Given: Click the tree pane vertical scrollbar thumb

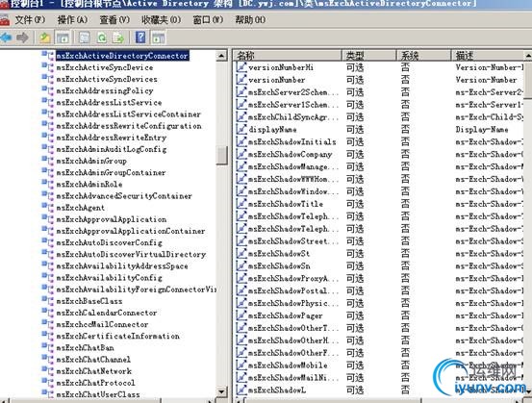Looking at the screenshot, I should pyautogui.click(x=221, y=156).
